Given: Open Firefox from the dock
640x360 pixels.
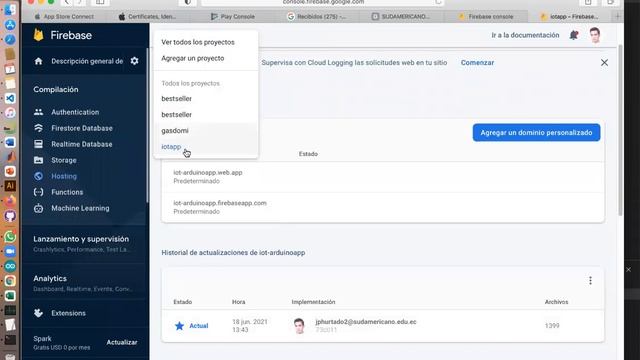Looking at the screenshot, I should tap(10, 200).
